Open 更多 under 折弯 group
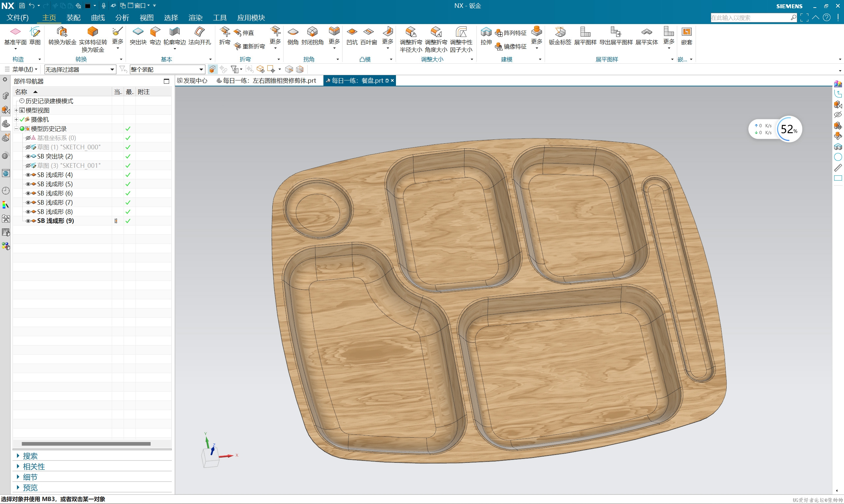 [275, 38]
